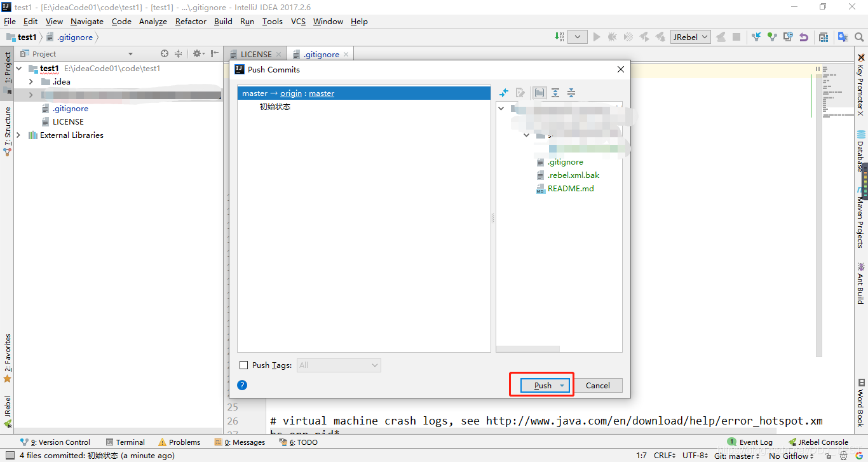Collapse the test1 project root node

19,68
